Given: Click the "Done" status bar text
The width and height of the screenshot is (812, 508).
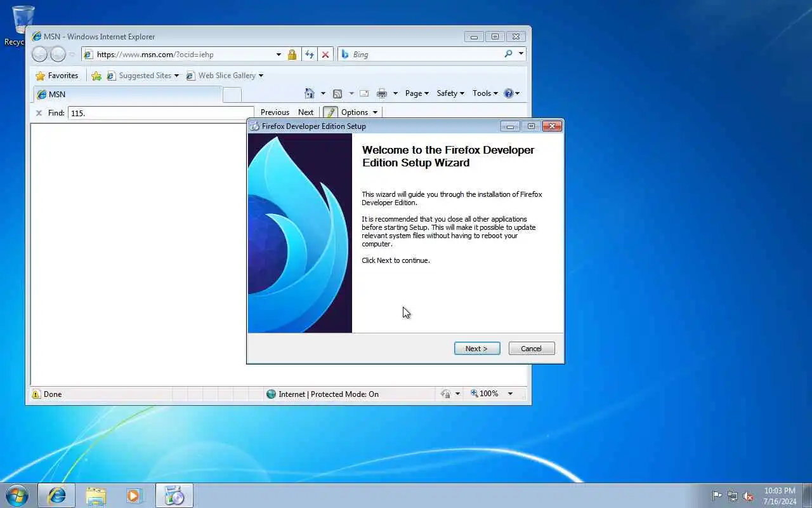Looking at the screenshot, I should 53,394.
